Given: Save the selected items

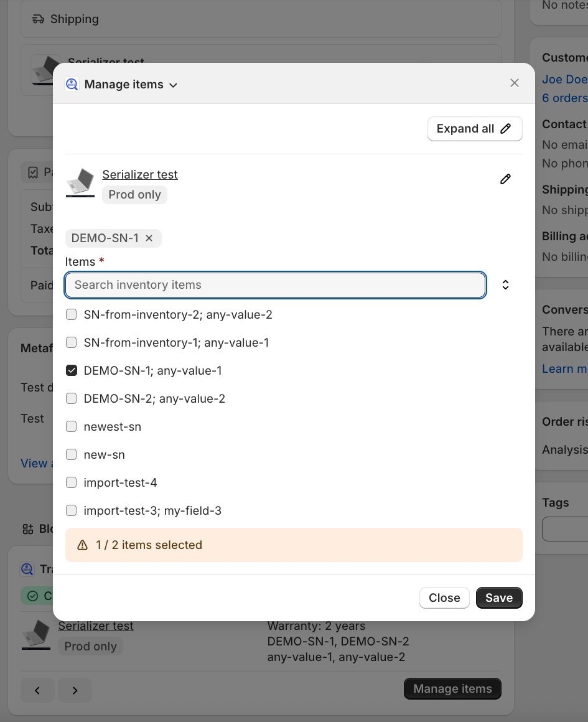Looking at the screenshot, I should 498,598.
